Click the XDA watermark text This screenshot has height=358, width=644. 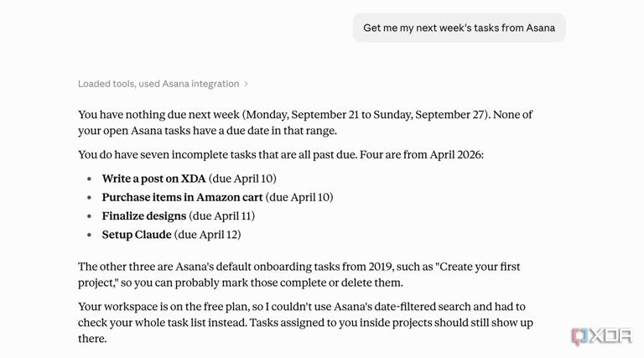click(x=611, y=336)
